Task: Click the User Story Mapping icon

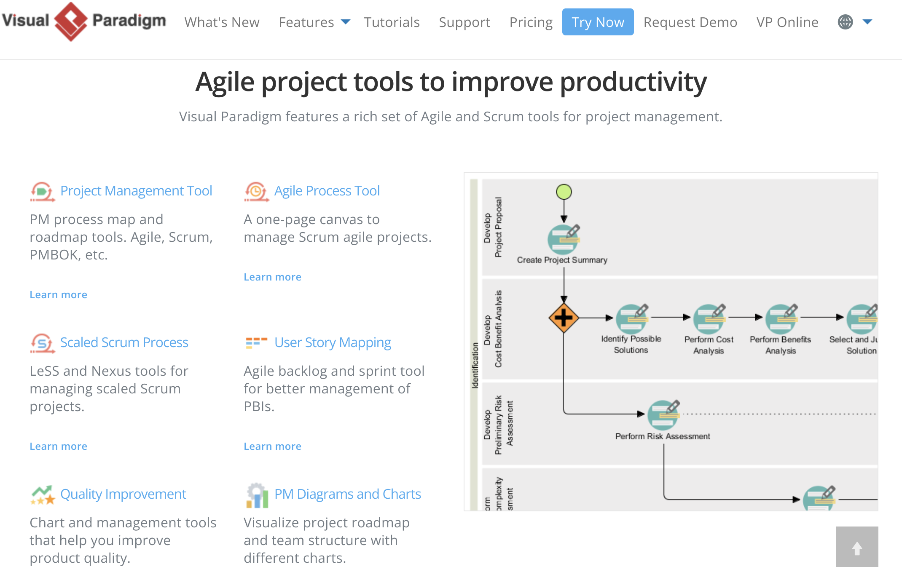Action: [256, 342]
